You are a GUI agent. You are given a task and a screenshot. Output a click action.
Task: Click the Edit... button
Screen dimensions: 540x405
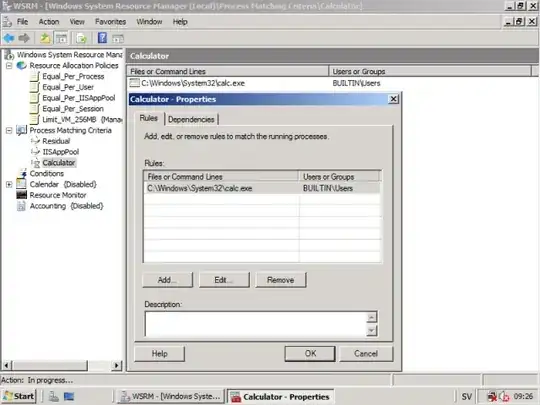click(224, 280)
